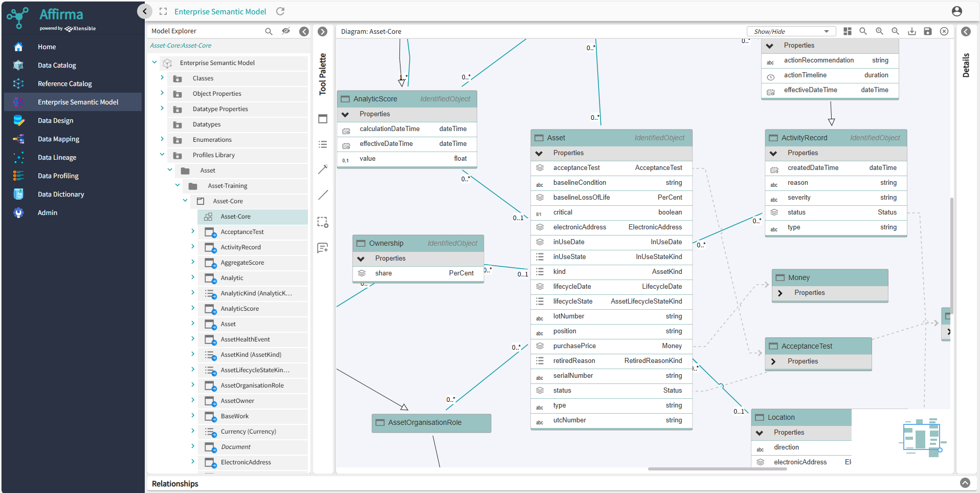The width and height of the screenshot is (980, 493).
Task: Collapse Properties of the Location box
Action: pyautogui.click(x=760, y=433)
